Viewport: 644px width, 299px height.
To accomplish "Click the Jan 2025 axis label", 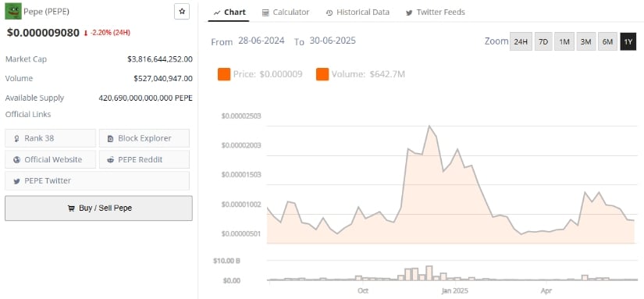I will [454, 290].
